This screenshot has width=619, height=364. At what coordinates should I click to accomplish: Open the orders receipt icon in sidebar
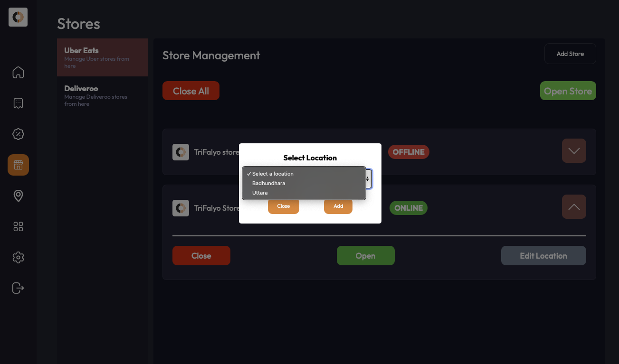tap(18, 103)
